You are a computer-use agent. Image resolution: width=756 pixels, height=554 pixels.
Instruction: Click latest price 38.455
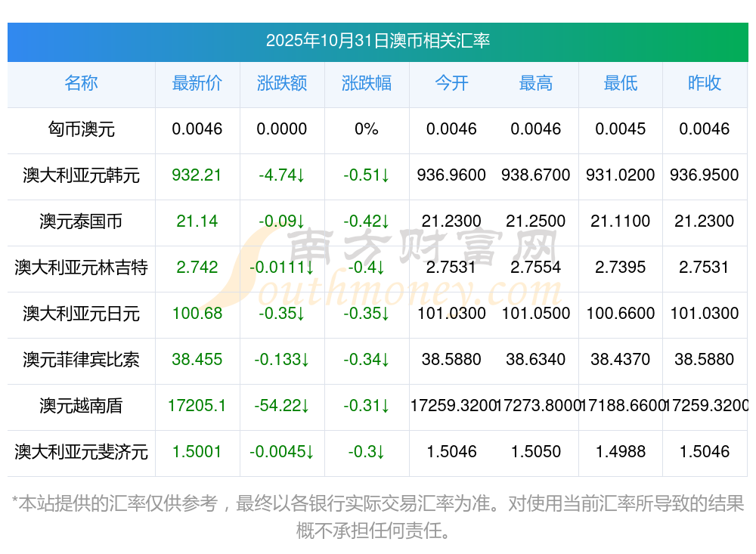point(197,360)
